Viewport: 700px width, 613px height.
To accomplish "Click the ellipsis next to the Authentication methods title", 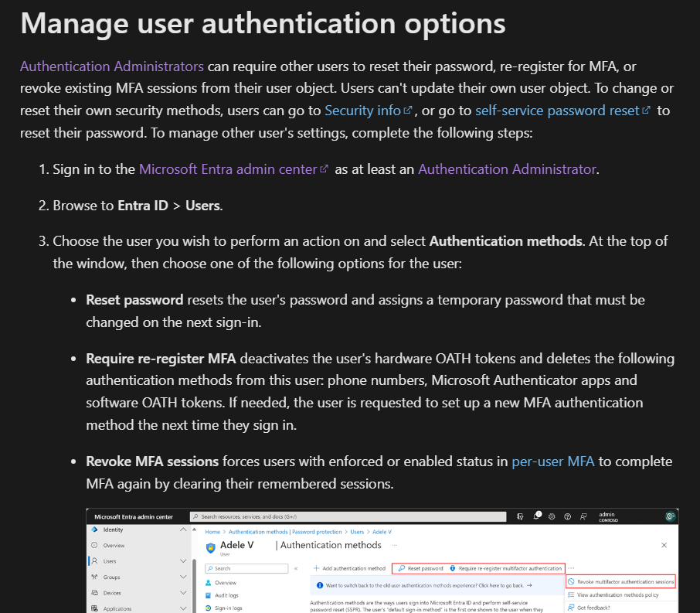I will pyautogui.click(x=394, y=545).
